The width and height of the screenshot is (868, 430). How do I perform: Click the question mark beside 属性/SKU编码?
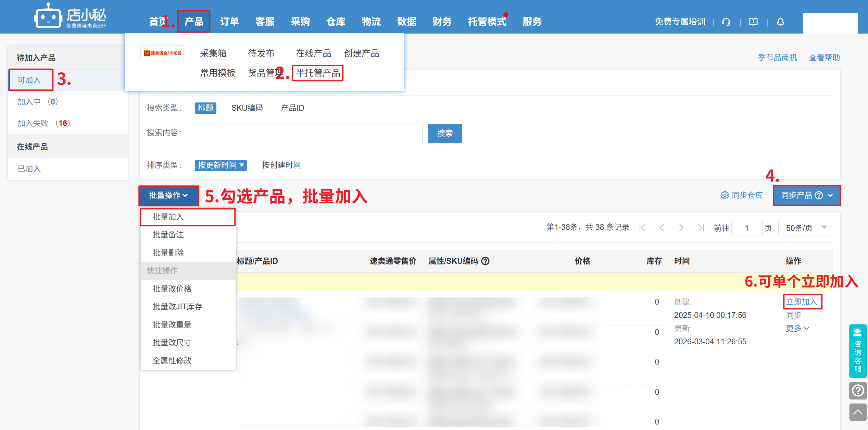click(x=485, y=261)
